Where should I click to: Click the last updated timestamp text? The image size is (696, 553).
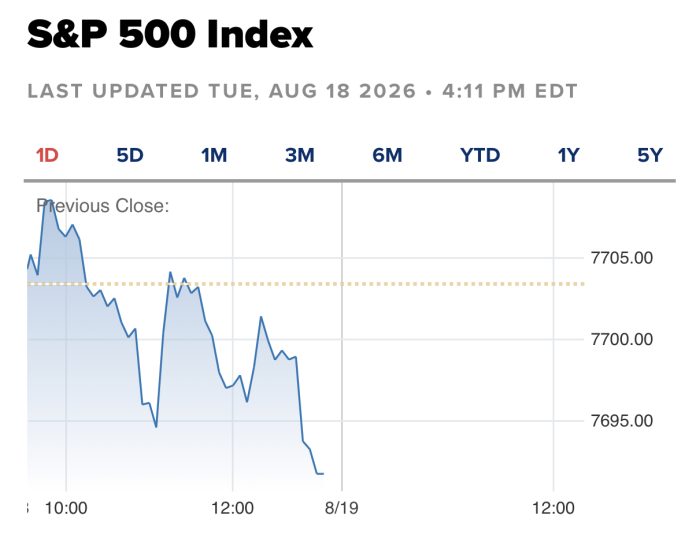302,91
